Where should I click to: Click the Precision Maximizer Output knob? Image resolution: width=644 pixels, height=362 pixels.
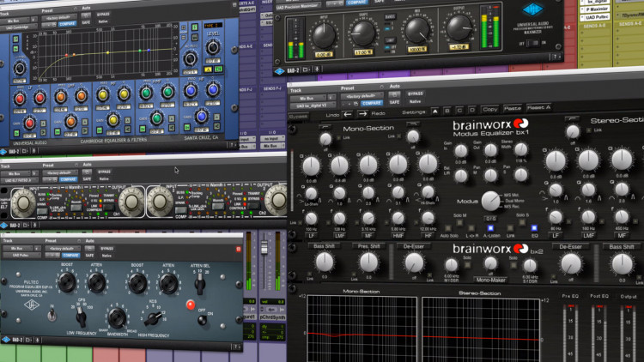(459, 28)
